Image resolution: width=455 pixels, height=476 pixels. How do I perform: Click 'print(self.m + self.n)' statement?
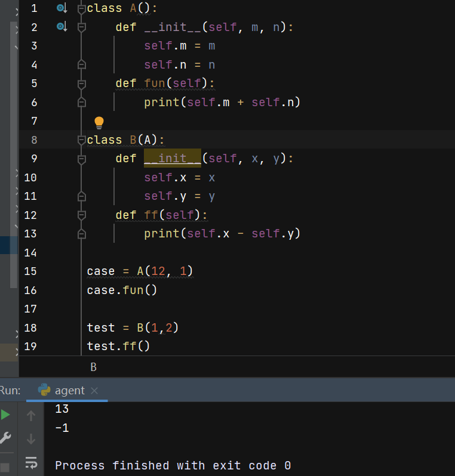point(222,103)
